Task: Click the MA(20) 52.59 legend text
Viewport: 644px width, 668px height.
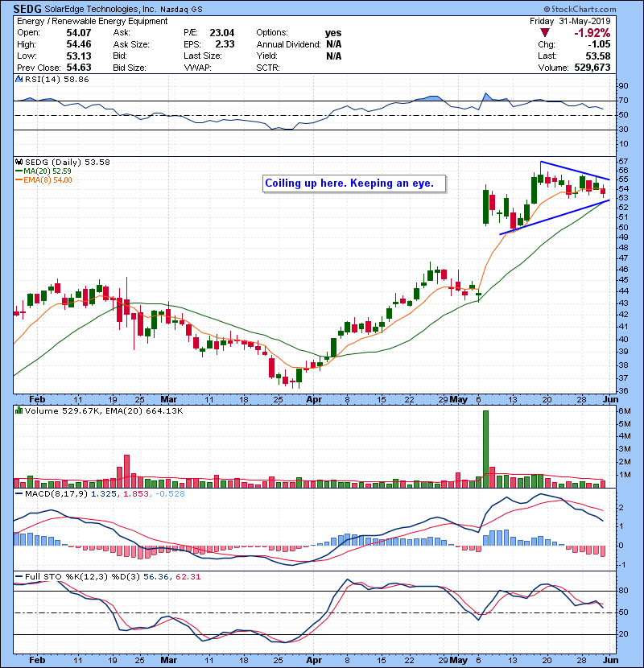Action: [47, 171]
